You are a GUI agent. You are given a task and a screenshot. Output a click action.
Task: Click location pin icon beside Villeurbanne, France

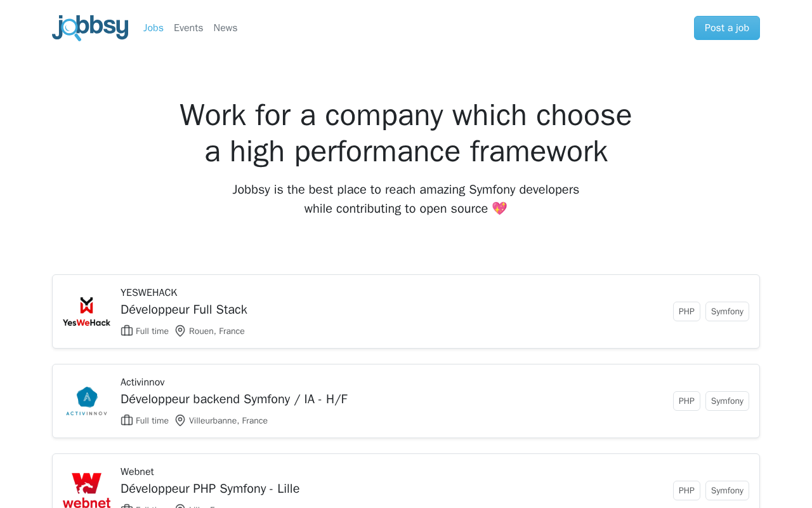(x=180, y=420)
